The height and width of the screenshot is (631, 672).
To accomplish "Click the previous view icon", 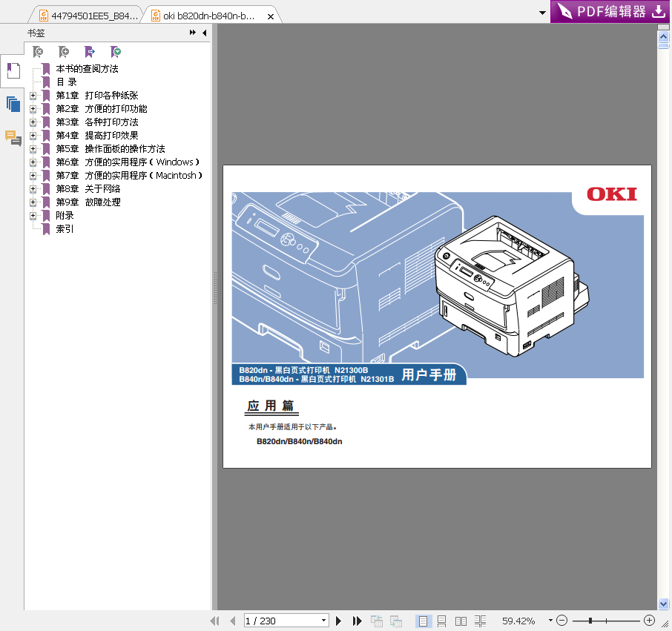I will coord(377,621).
